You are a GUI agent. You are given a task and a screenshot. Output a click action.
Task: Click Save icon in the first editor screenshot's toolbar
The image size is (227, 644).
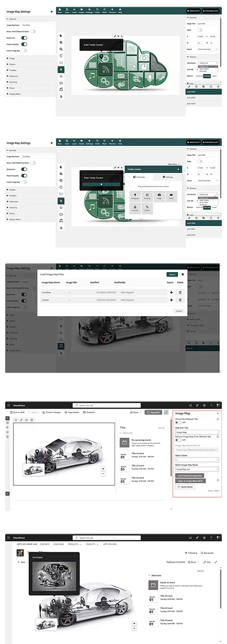67,10
